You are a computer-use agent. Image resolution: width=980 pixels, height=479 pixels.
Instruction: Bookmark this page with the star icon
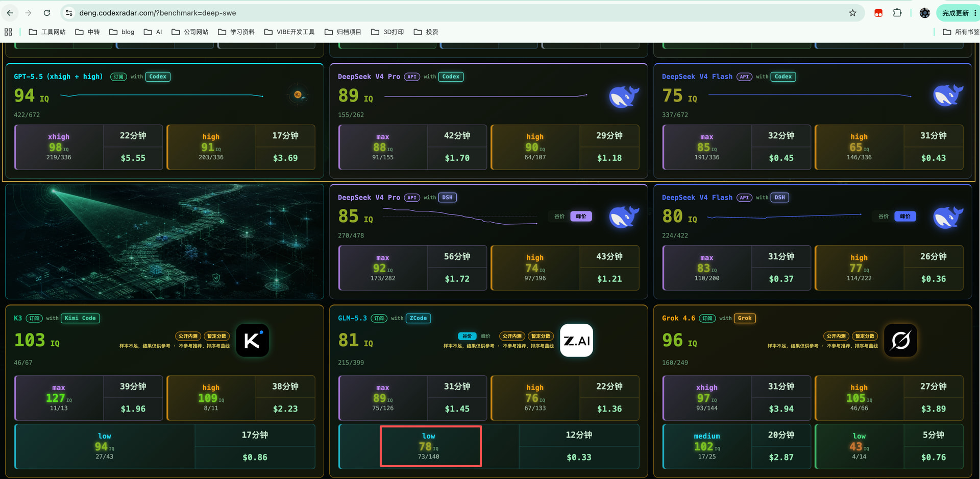pyautogui.click(x=852, y=13)
